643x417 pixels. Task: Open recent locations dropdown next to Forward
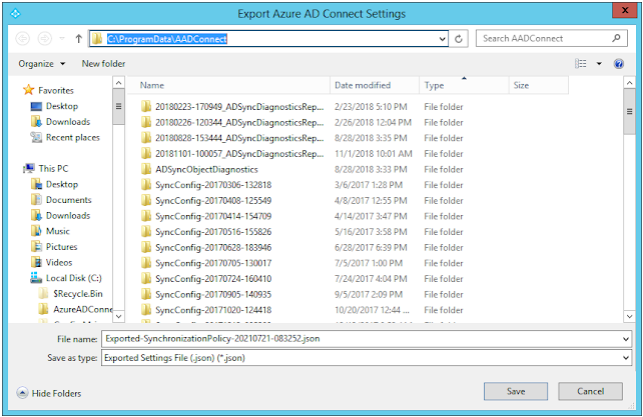click(62, 39)
